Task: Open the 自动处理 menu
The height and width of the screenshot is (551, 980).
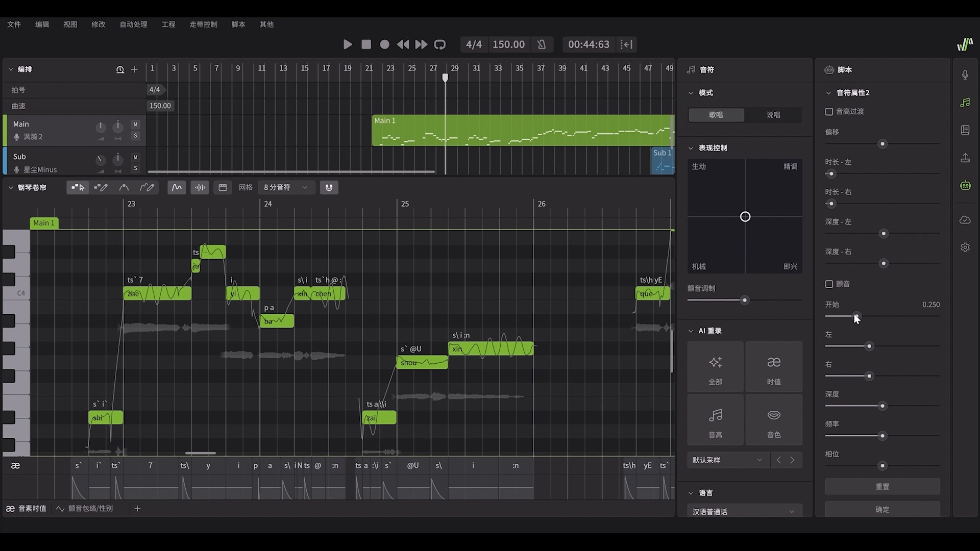Action: click(133, 24)
